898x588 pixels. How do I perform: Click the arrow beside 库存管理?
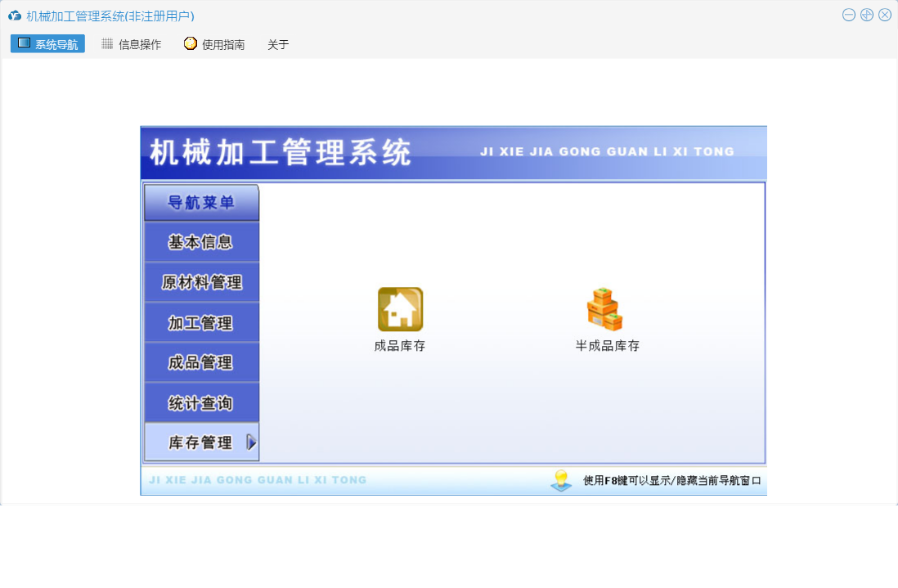tap(251, 442)
